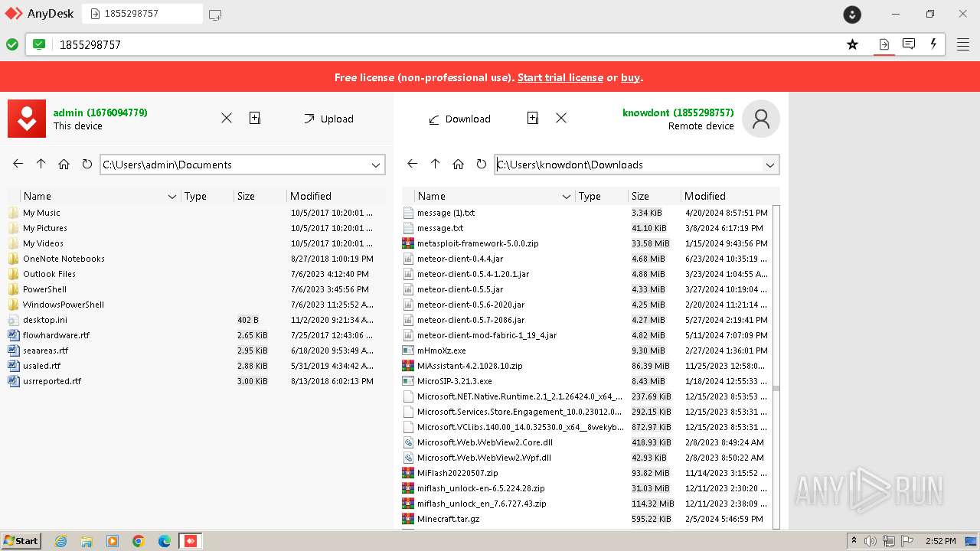
Task: Sort local files by Size column
Action: coord(260,196)
